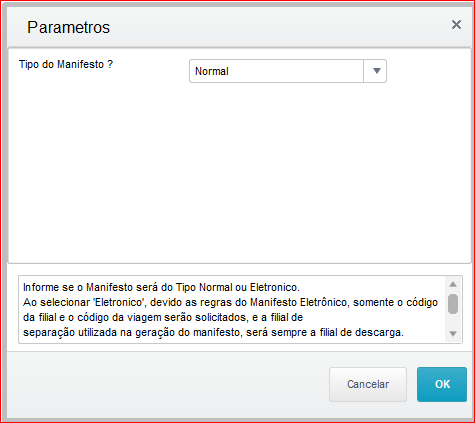Dismiss dialog using the Cancelar button

tap(368, 384)
